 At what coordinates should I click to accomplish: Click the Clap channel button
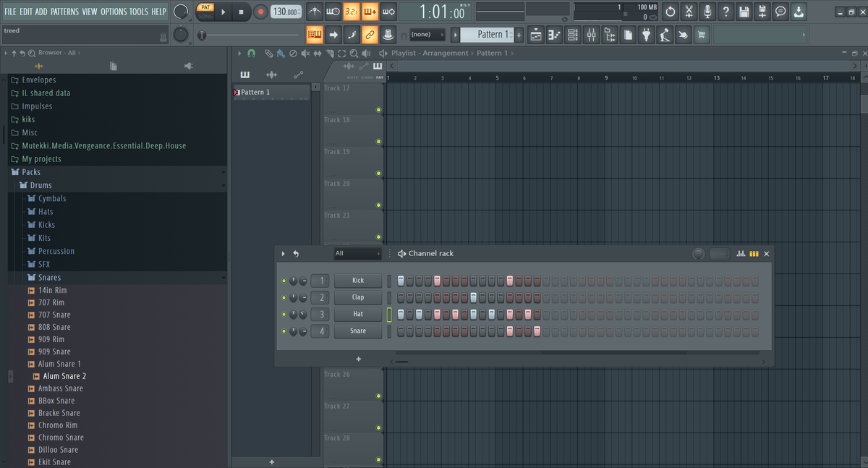[358, 297]
